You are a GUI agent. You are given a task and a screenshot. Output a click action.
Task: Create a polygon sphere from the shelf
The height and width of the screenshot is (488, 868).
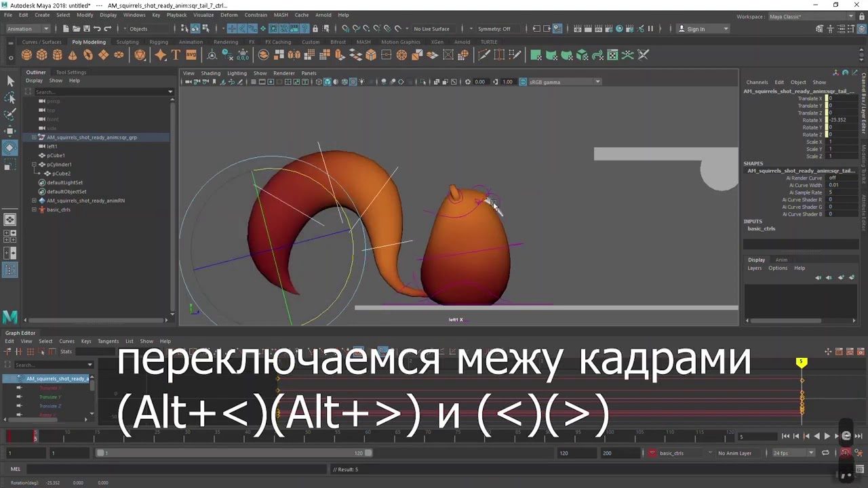pos(26,55)
